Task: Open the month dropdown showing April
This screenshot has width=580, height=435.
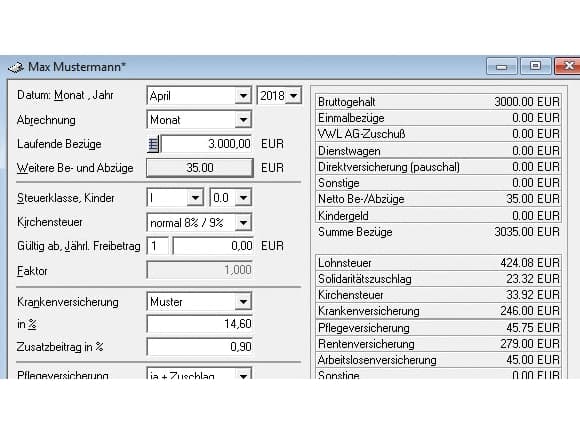Action: 199,96
